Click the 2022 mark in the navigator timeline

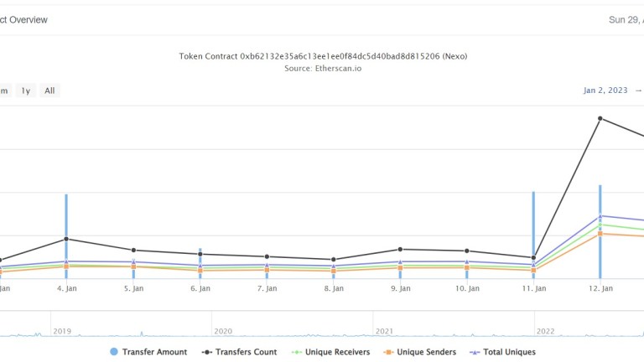coord(545,331)
